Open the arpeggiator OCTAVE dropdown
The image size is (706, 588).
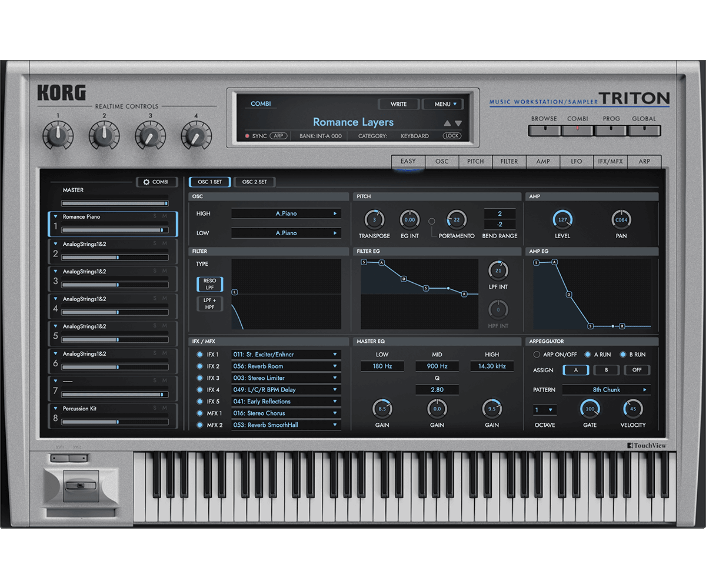click(544, 410)
